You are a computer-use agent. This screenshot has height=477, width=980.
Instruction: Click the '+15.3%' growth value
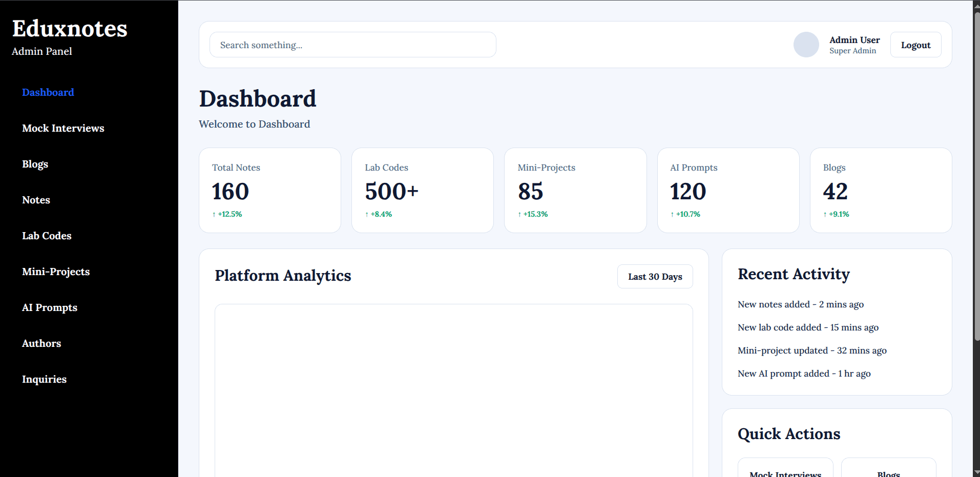point(535,214)
